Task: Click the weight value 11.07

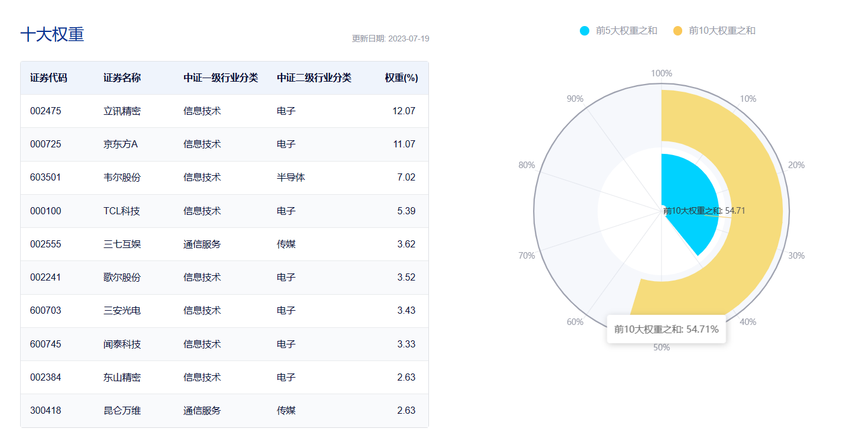Action: coord(404,144)
